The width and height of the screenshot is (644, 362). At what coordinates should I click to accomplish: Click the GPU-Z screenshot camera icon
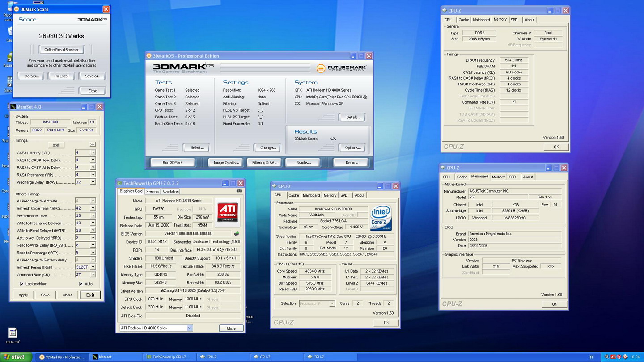239,191
